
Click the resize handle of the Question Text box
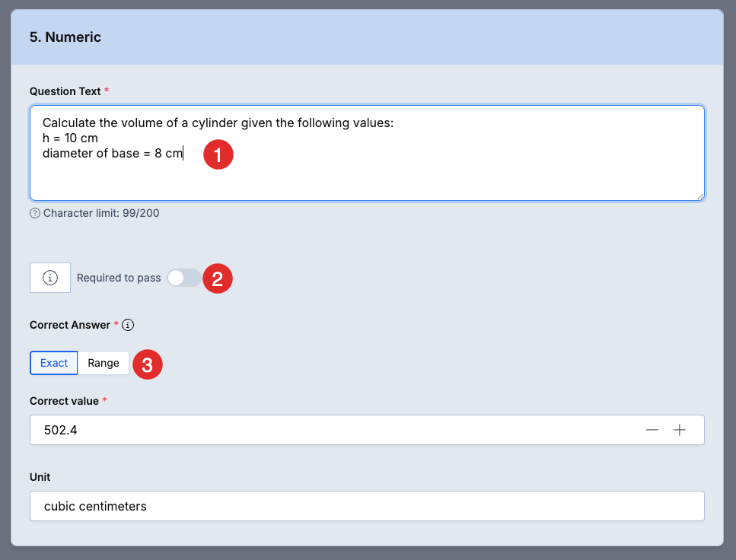pyautogui.click(x=700, y=196)
